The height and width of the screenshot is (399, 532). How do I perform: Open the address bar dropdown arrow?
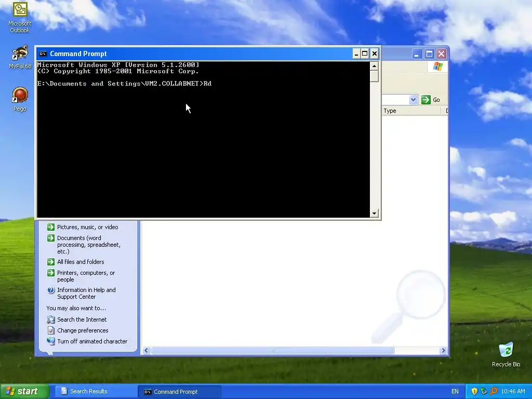coord(413,100)
